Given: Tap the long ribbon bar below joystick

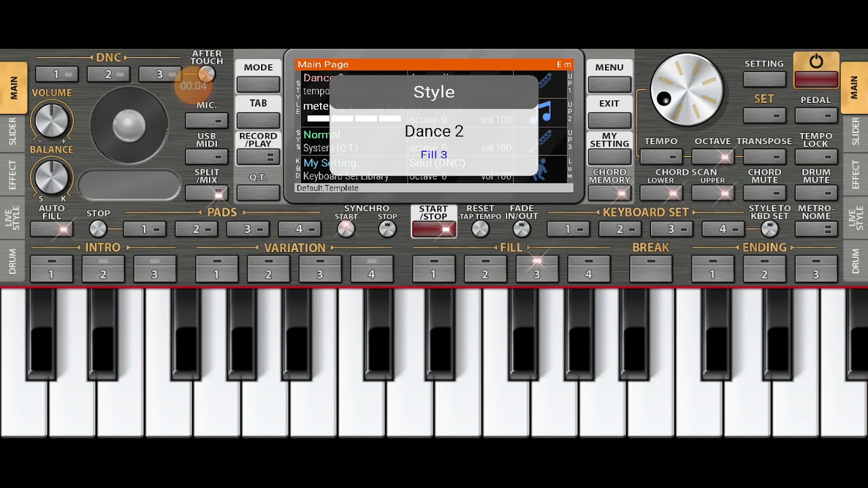Looking at the screenshot, I should click(x=129, y=184).
